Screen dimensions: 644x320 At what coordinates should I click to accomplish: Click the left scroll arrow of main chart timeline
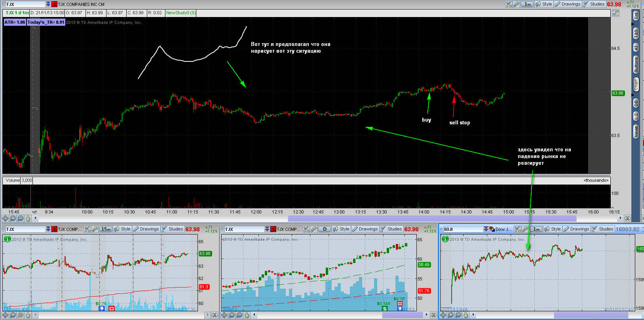tap(35, 218)
